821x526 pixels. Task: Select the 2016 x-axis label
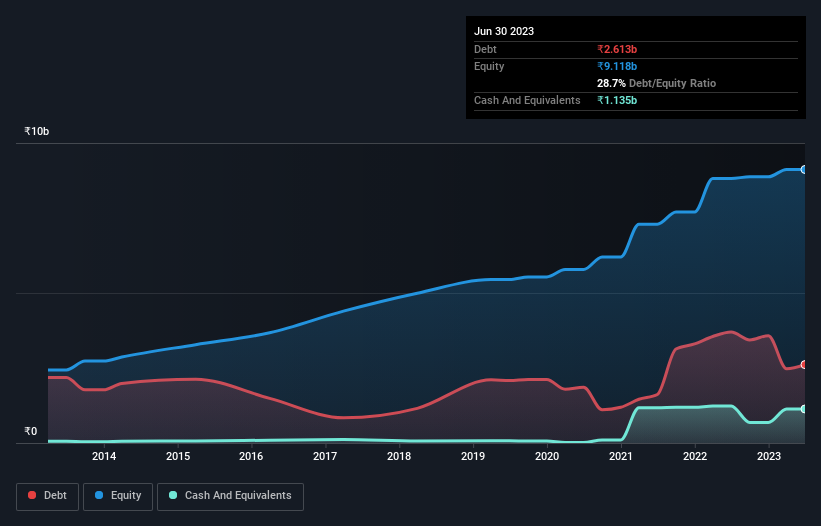click(x=251, y=456)
